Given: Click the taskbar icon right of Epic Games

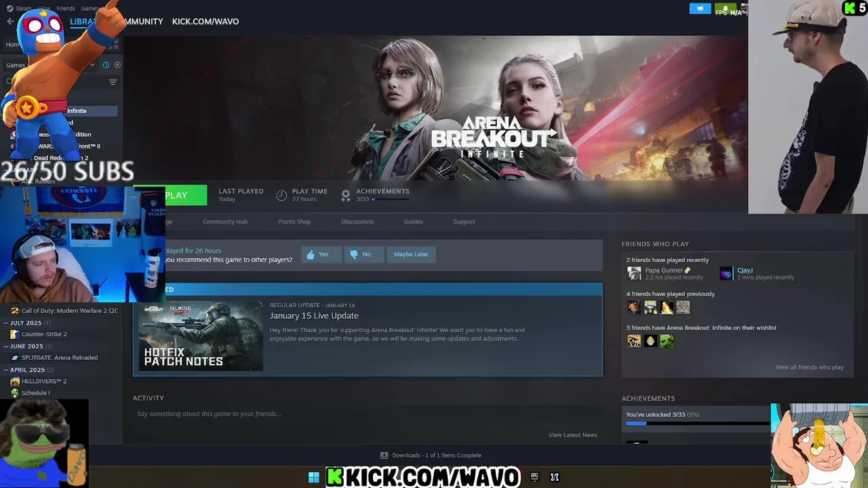Looking at the screenshot, I should (x=555, y=477).
